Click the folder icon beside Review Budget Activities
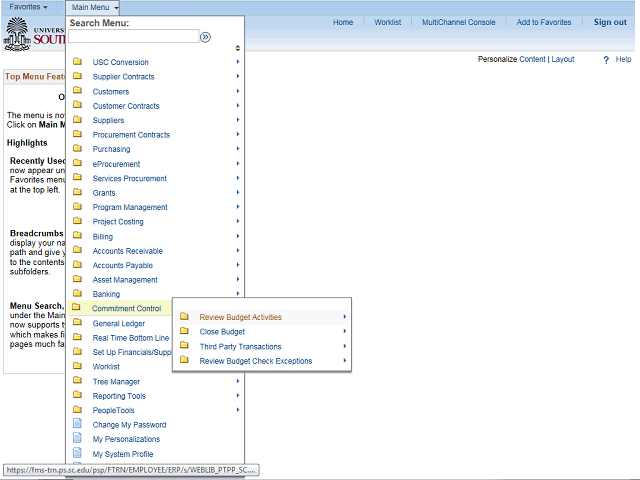 (184, 316)
